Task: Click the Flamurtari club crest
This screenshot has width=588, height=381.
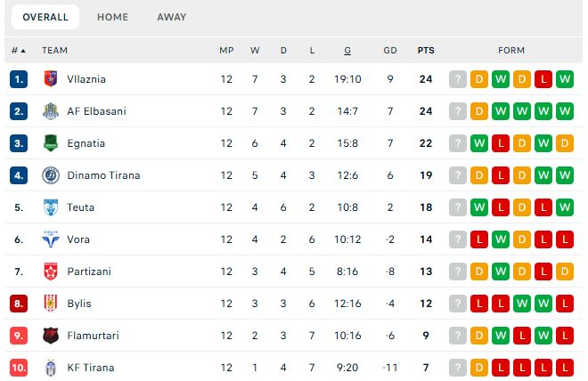Action: pyautogui.click(x=50, y=336)
